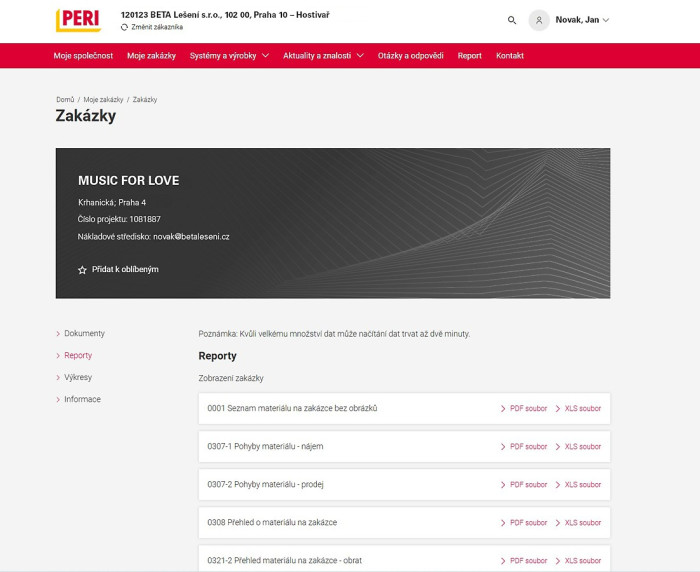The height and width of the screenshot is (572, 700).
Task: Click Domů breadcrumb link
Action: 65,100
